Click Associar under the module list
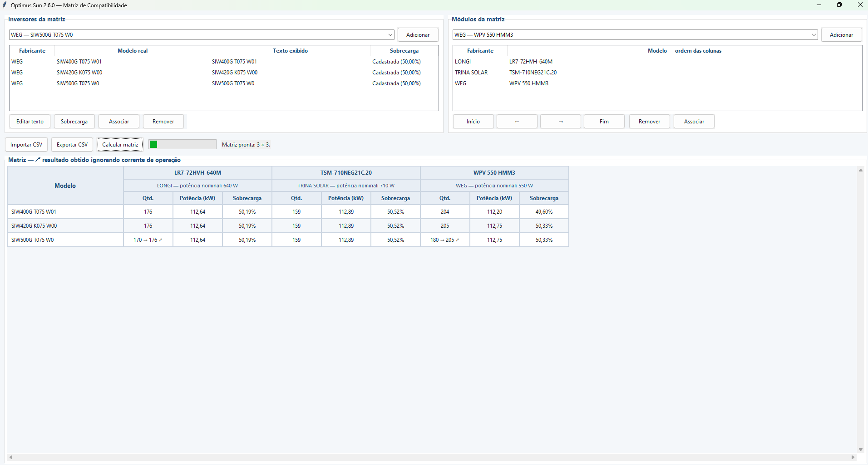This screenshot has height=465, width=868. (x=694, y=122)
